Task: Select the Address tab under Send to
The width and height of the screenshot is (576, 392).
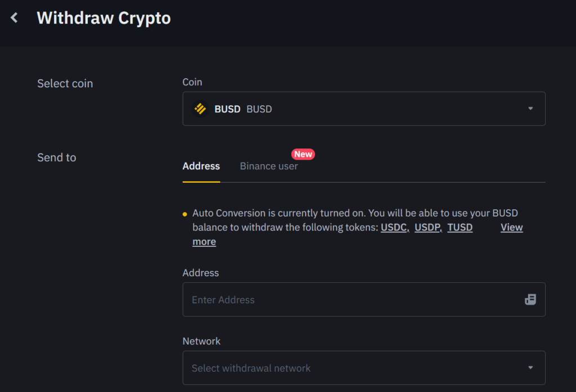Action: point(201,166)
